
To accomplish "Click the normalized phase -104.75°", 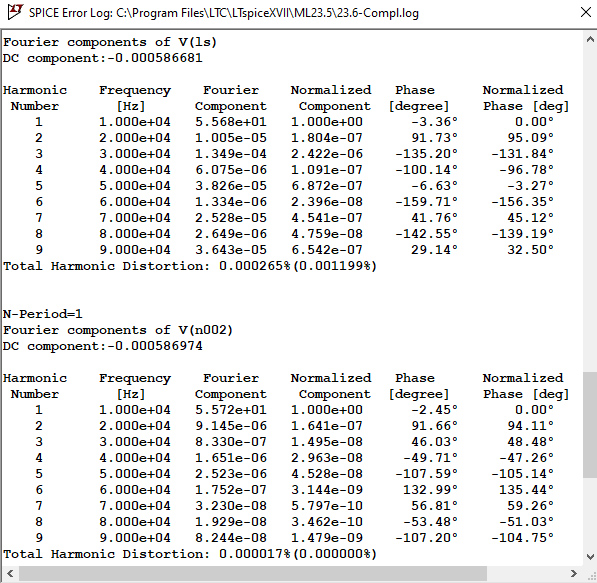I will [x=522, y=538].
